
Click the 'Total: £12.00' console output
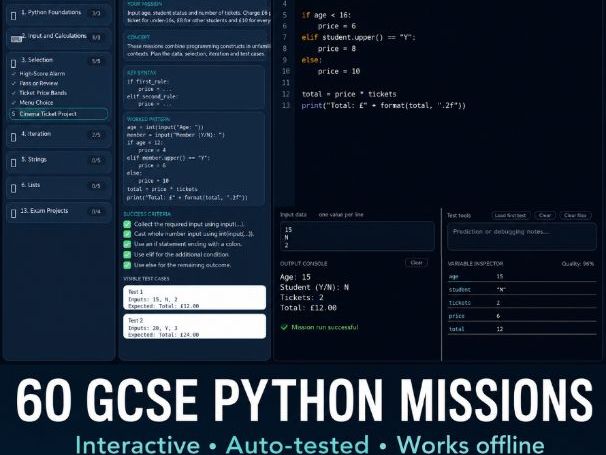(x=308, y=308)
